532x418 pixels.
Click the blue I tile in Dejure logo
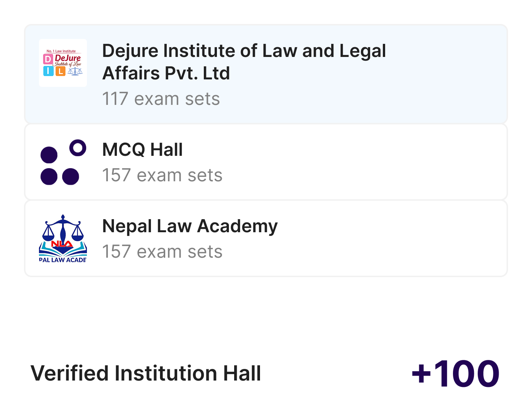point(48,71)
